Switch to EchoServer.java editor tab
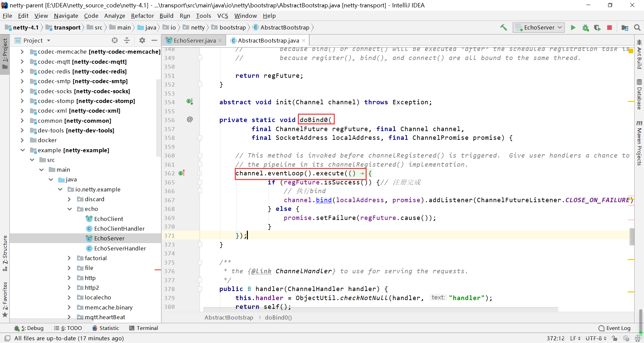The image size is (644, 343). pos(194,41)
